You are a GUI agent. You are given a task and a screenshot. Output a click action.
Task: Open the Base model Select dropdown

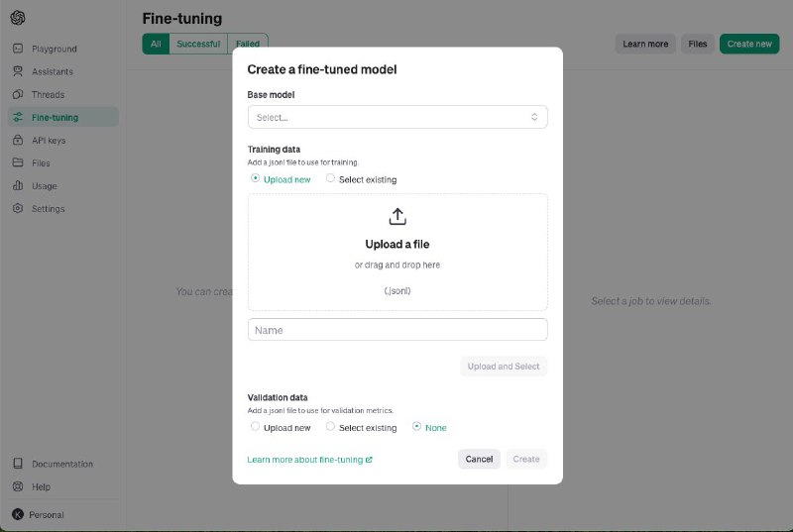click(397, 117)
